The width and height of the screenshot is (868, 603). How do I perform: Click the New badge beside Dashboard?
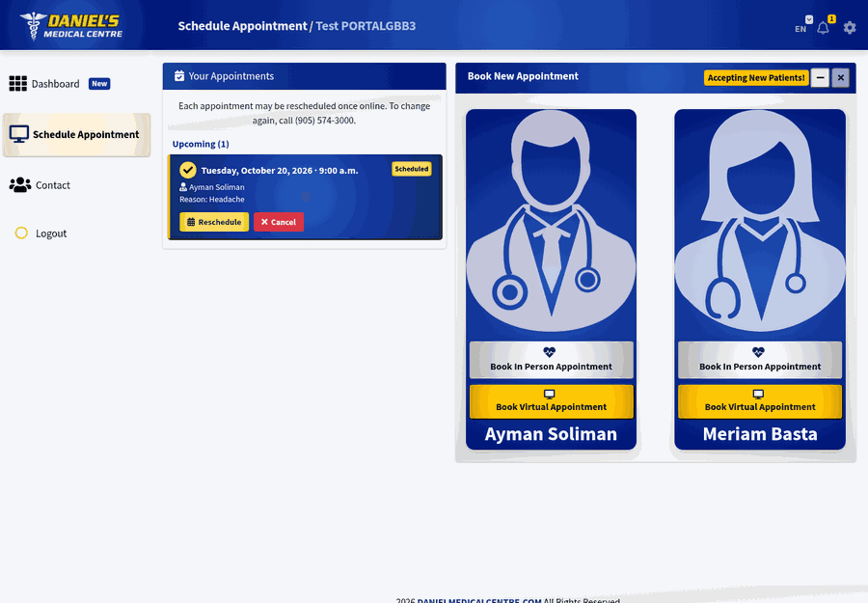pos(99,84)
